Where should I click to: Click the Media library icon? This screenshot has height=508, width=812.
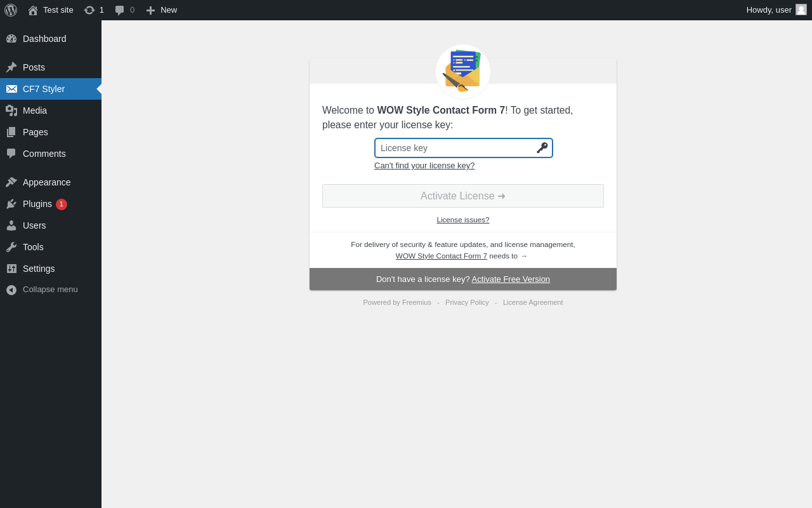[11, 110]
